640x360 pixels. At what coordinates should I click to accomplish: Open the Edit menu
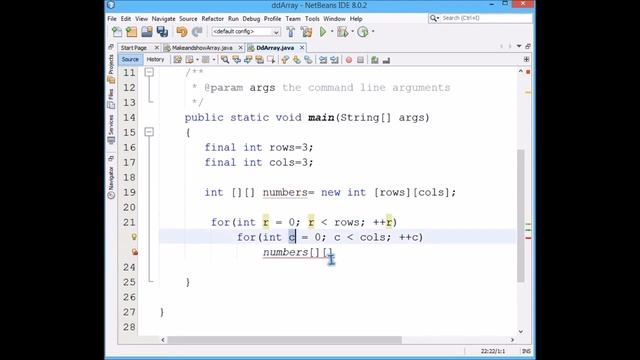pyautogui.click(x=126, y=19)
